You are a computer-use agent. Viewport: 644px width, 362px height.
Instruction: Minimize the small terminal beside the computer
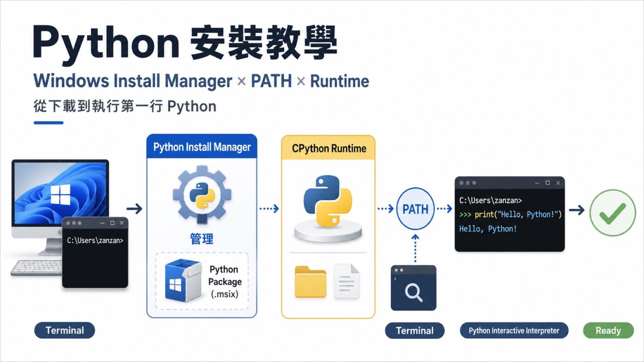[x=102, y=223]
